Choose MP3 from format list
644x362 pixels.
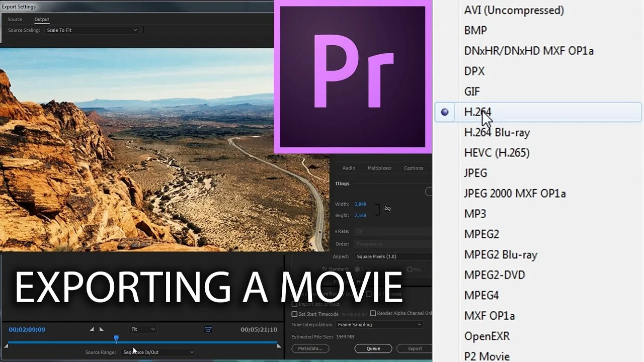(475, 214)
